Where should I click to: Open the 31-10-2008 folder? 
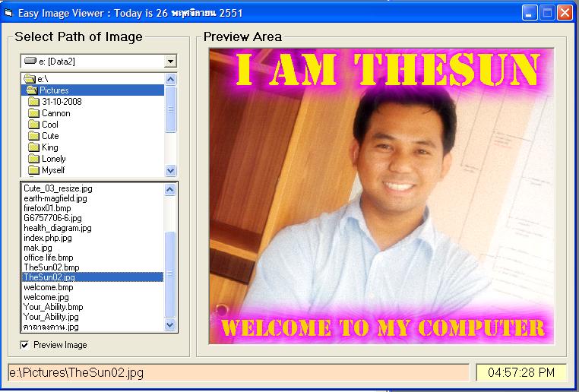pyautogui.click(x=62, y=102)
